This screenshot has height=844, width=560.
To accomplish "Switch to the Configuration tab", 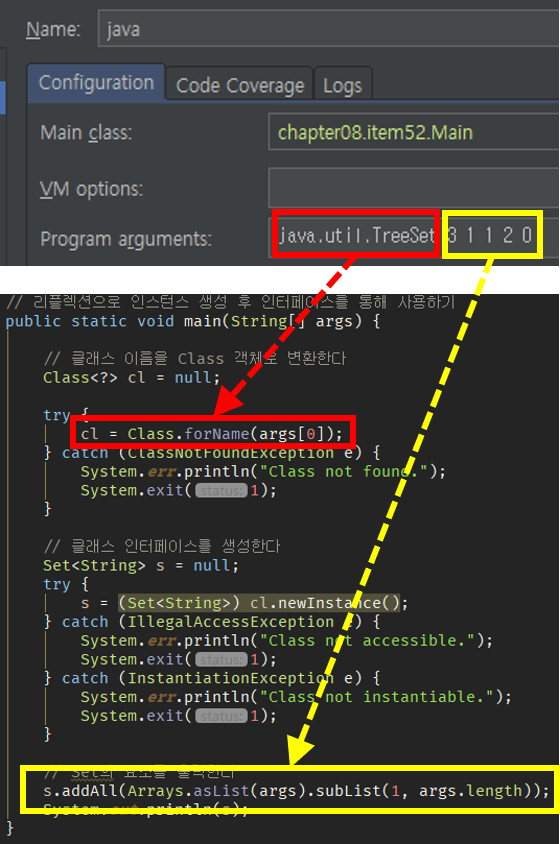I will 96,83.
